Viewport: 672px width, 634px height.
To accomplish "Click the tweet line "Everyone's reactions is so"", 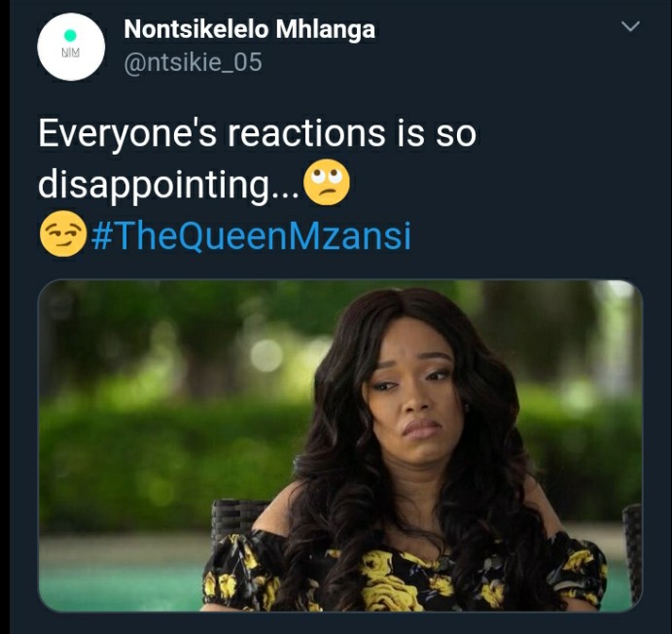I will [x=257, y=133].
